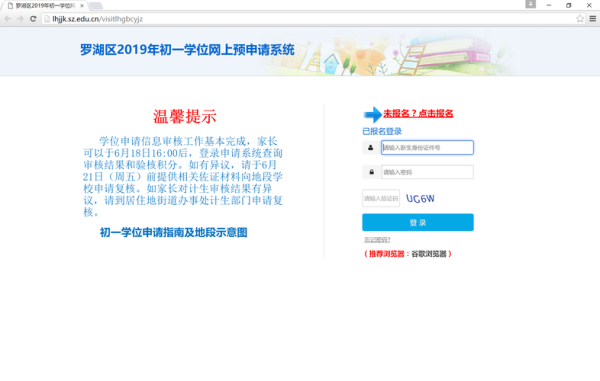The height and width of the screenshot is (381, 600).
Task: Click the page icon in address bar
Action: pos(47,19)
